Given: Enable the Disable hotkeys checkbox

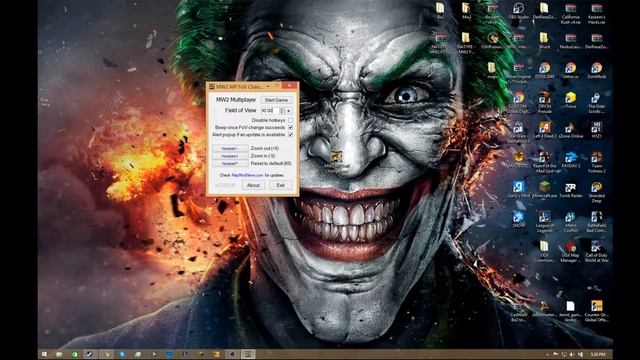Looking at the screenshot, I should tap(290, 120).
